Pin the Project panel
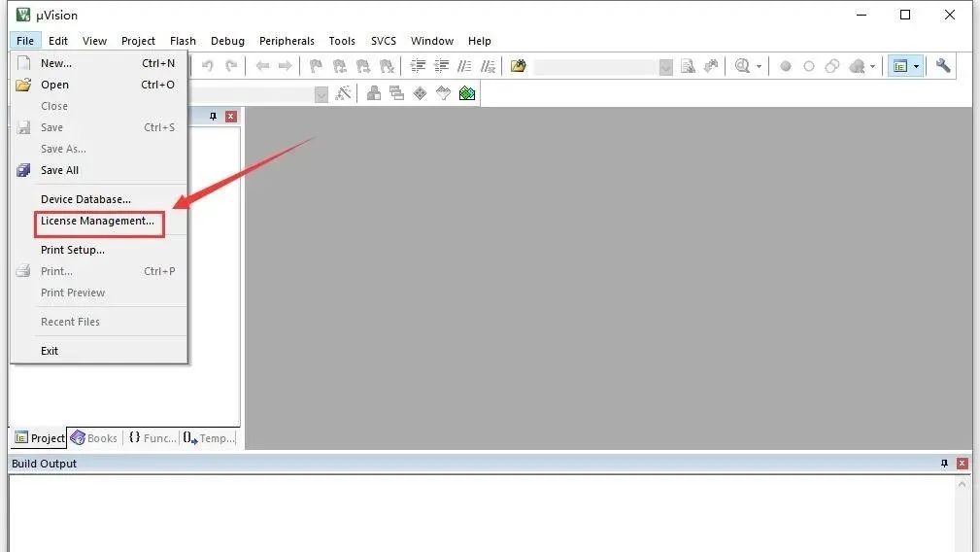 [213, 117]
